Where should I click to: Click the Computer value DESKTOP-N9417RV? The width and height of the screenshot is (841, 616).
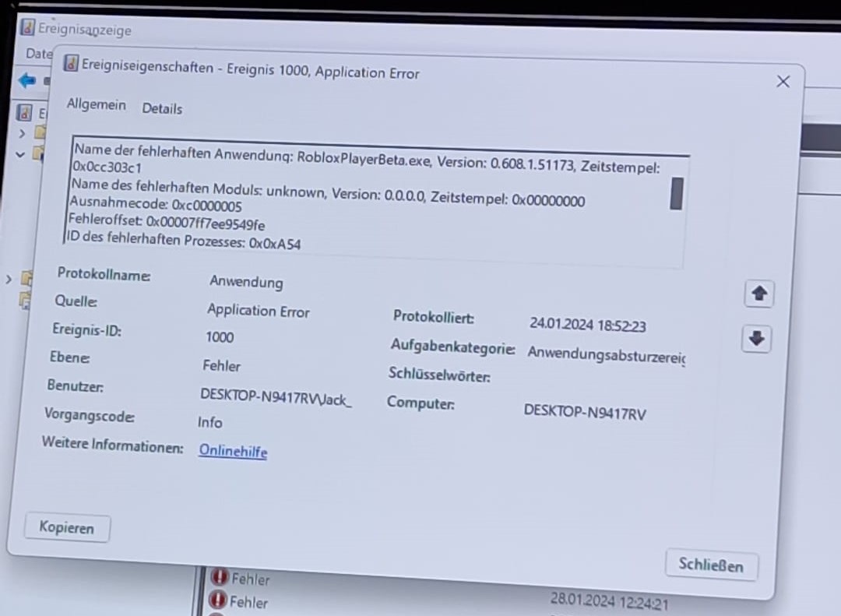[585, 412]
